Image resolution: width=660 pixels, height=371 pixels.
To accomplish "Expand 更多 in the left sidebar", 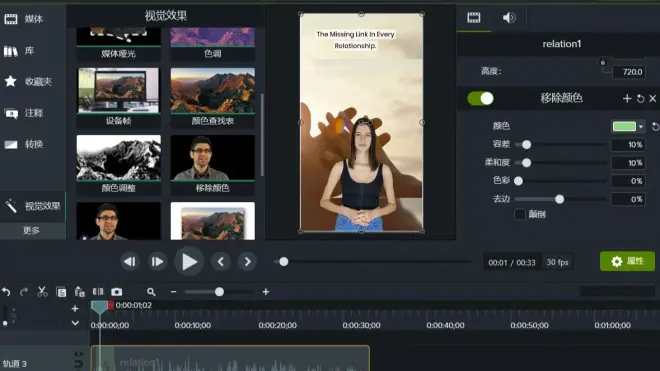I will click(x=32, y=230).
